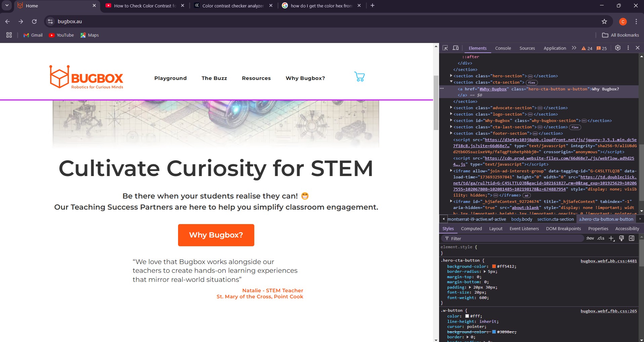The image size is (644, 342).
Task: Expand the why-bugbox-section node
Action: [x=451, y=121]
